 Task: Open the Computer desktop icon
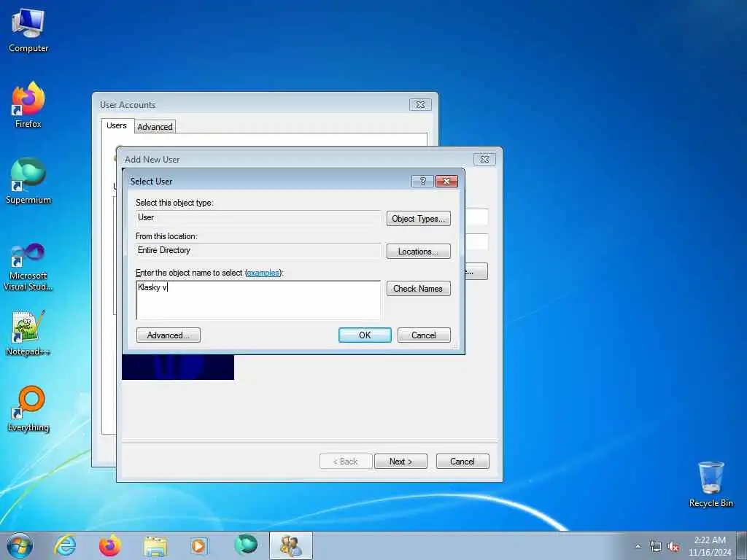28,31
